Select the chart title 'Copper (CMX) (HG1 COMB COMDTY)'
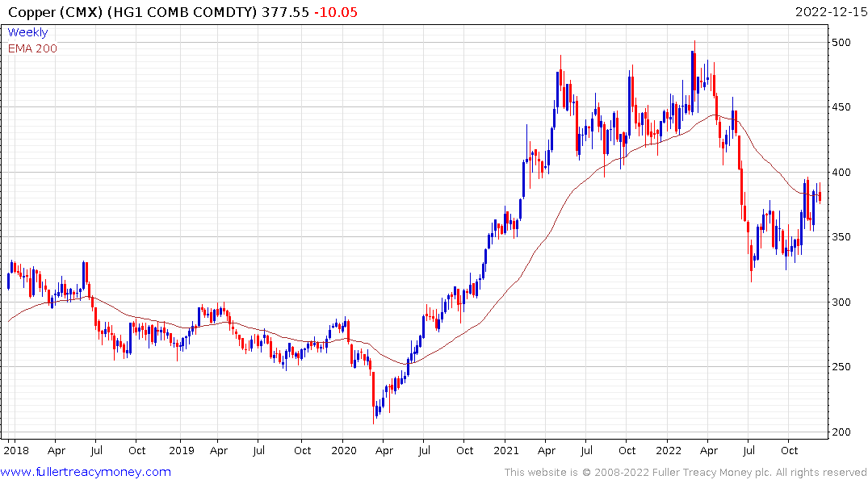This screenshot has width=868, height=484. (132, 12)
